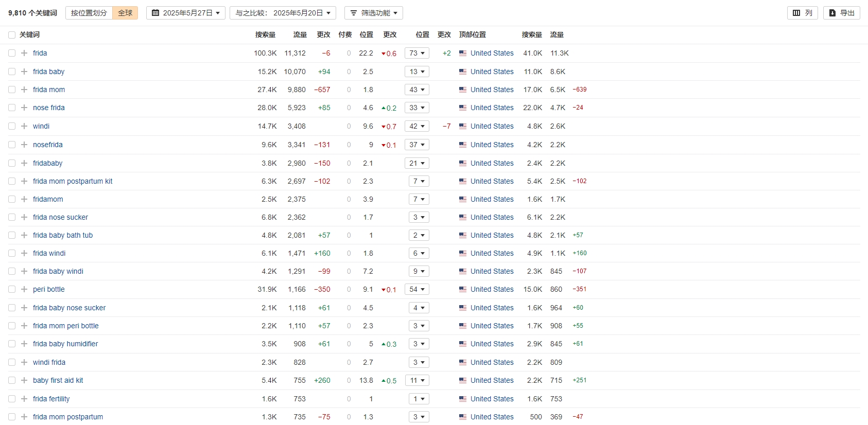This screenshot has height=425, width=868.
Task: Check the frida keyword checkbox
Action: [12, 53]
